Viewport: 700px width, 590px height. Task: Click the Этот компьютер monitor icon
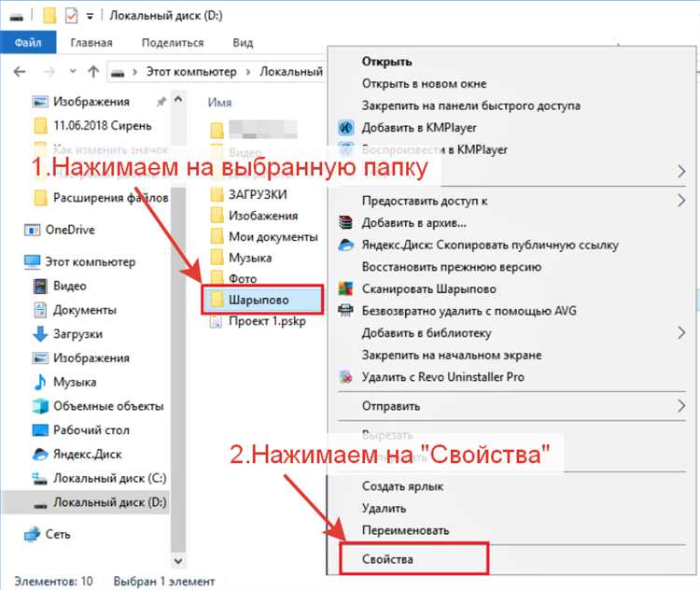point(32,262)
